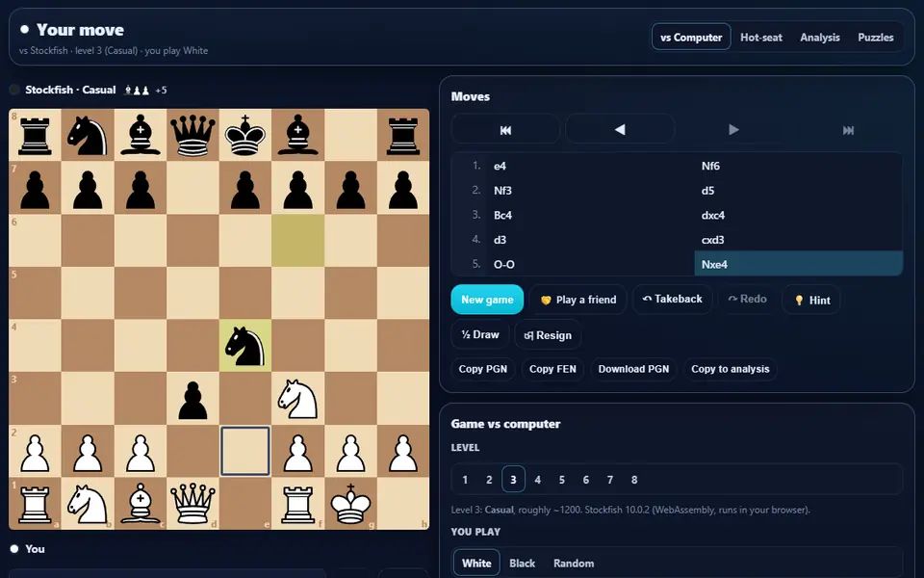Click the black rook on h8

403,135
